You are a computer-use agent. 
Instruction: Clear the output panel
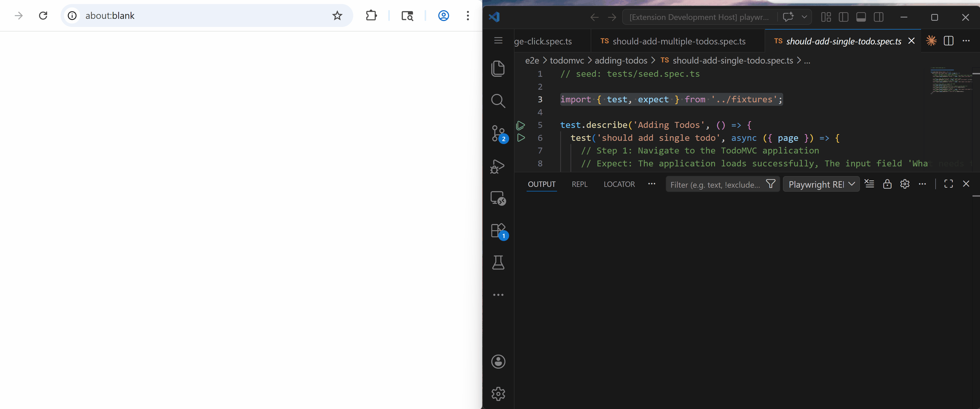point(869,184)
